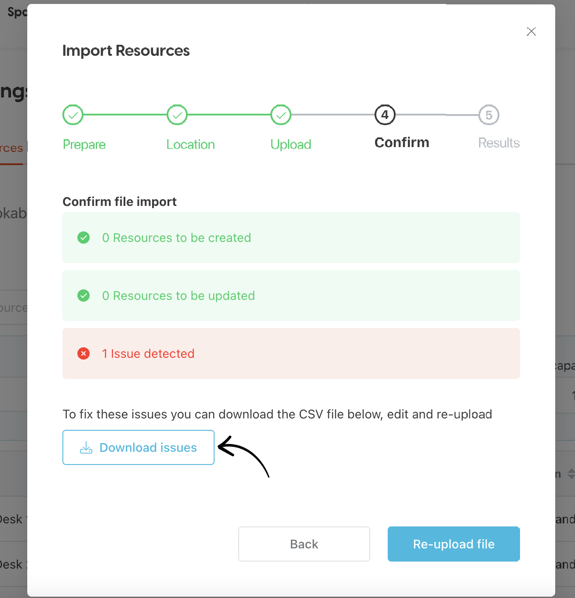The width and height of the screenshot is (575, 598).
Task: Click the Location step checkmark circle
Action: (177, 115)
